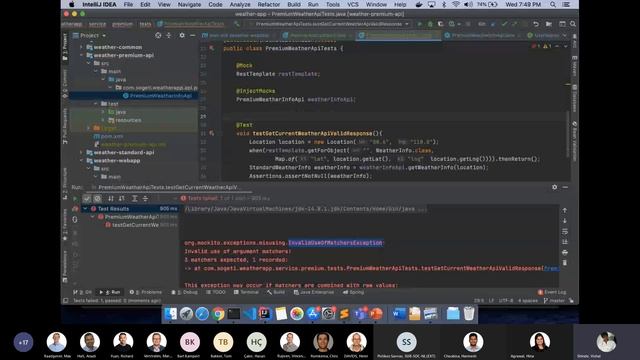Sort test results by duration
The width and height of the screenshot is (640, 360).
(x=122, y=199)
